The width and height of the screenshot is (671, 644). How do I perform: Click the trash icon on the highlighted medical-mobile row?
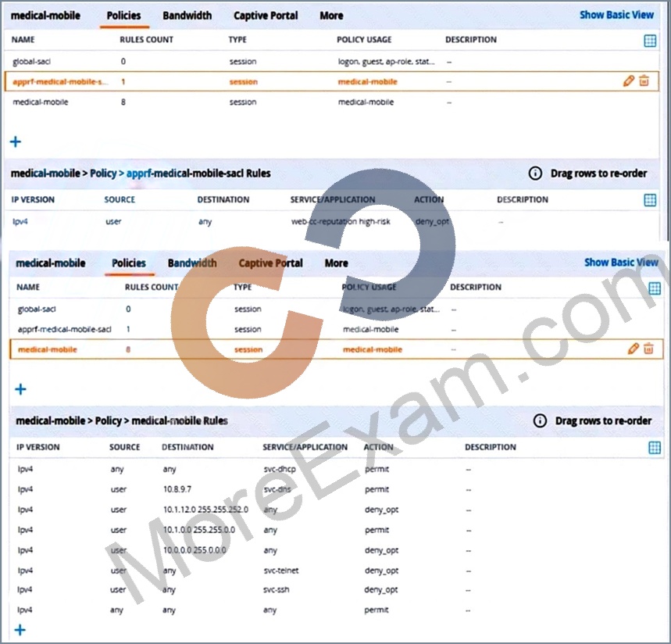point(649,349)
